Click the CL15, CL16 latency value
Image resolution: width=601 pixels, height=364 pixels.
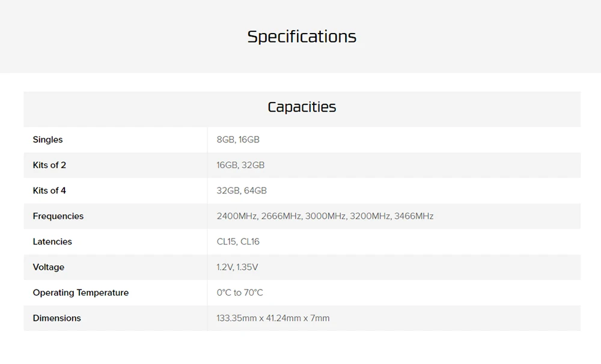coord(238,242)
